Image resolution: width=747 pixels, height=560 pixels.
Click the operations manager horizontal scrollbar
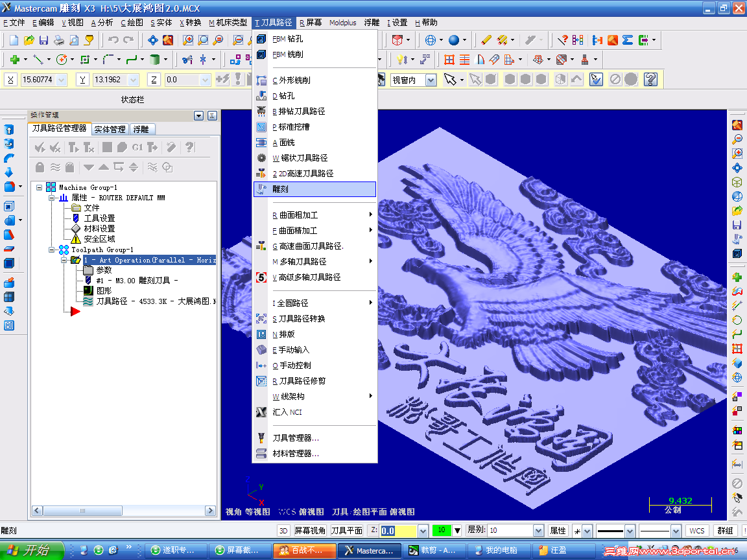point(123,511)
